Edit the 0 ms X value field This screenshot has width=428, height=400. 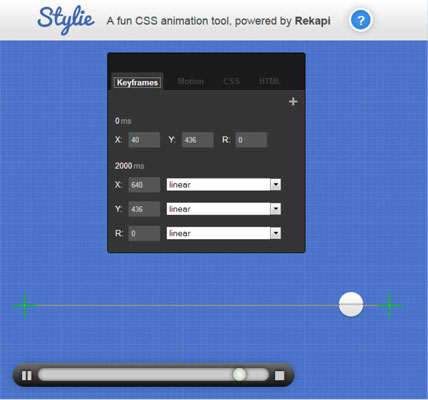click(x=144, y=140)
